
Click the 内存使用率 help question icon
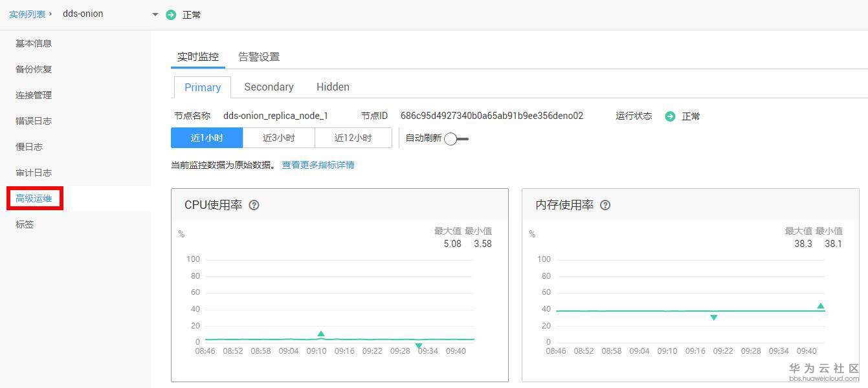pos(605,205)
